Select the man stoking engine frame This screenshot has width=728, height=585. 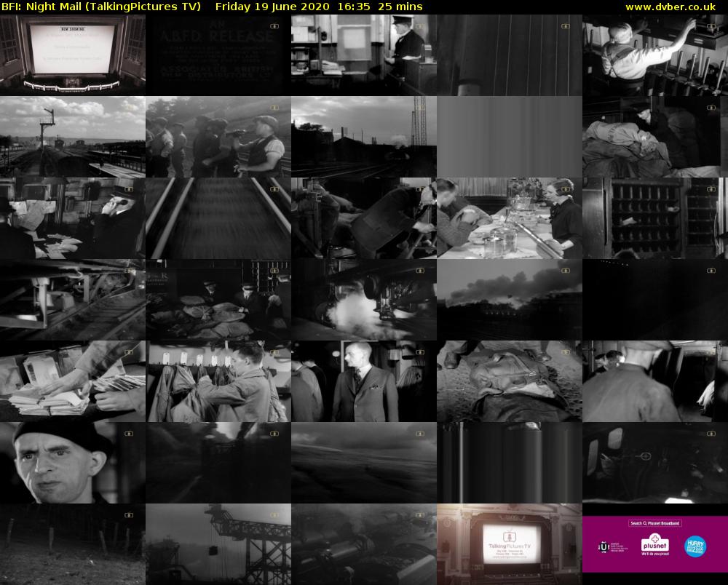coord(363,218)
